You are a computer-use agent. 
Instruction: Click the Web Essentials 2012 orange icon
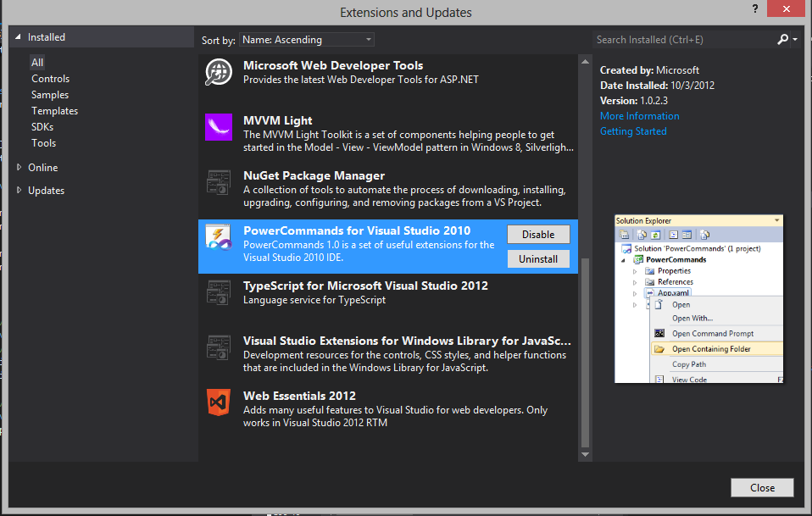pos(219,402)
